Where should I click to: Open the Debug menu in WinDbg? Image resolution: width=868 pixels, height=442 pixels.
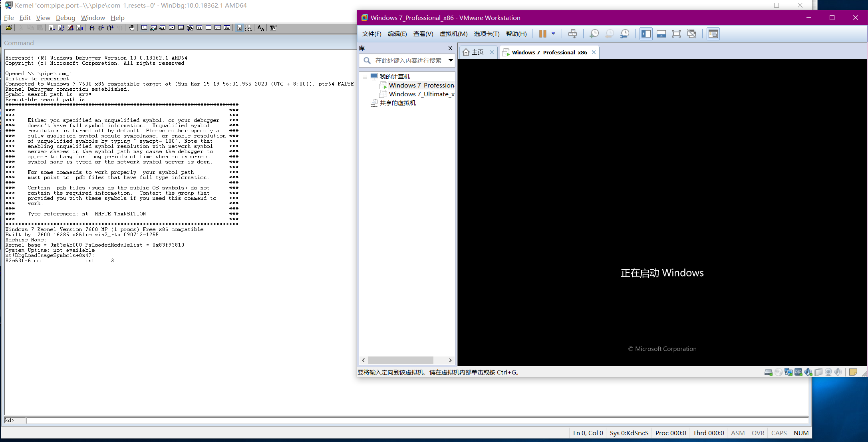pyautogui.click(x=64, y=18)
